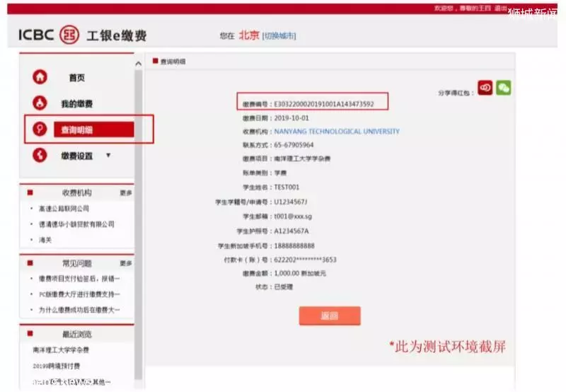Viewport: 566px width, 392px height.
Task: Click the 切换城市 link
Action: pos(279,36)
